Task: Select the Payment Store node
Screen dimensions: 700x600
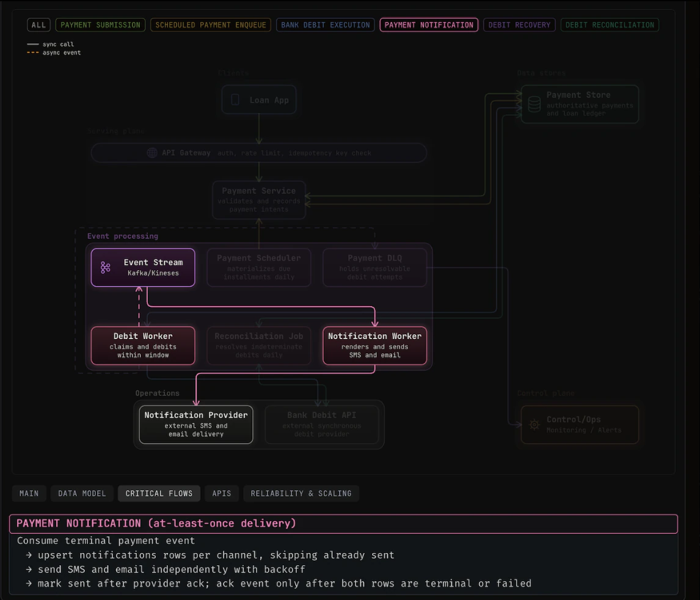Action: 580,104
